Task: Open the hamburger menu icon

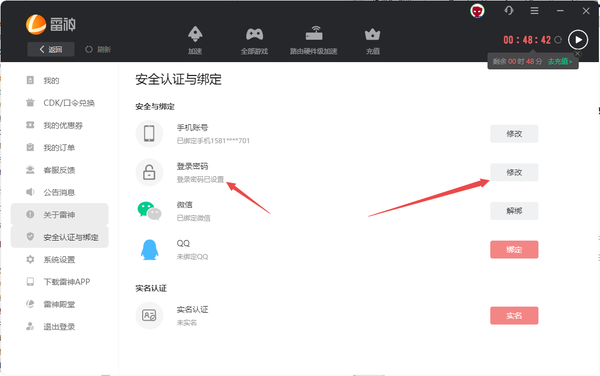Action: pyautogui.click(x=535, y=11)
